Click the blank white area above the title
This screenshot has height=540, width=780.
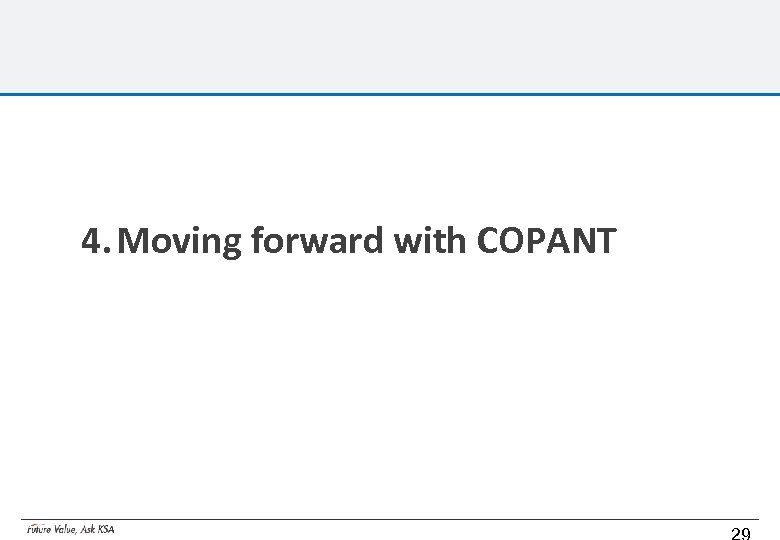click(390, 160)
